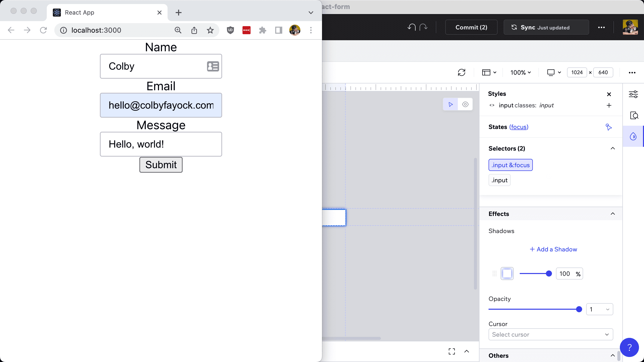Click the share page icon in Chrome
644x362 pixels.
tap(194, 30)
